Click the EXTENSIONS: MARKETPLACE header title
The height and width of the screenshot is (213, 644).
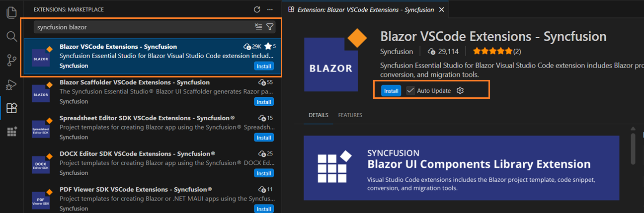coord(69,9)
